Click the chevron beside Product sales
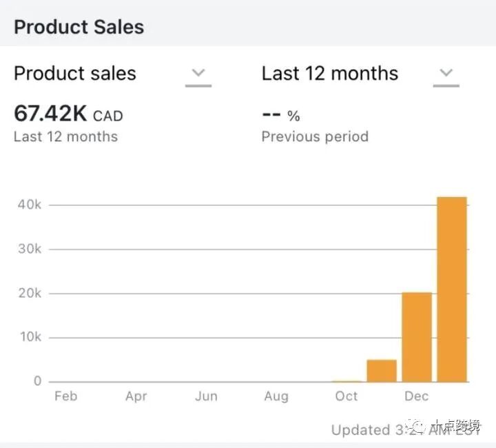 point(198,73)
